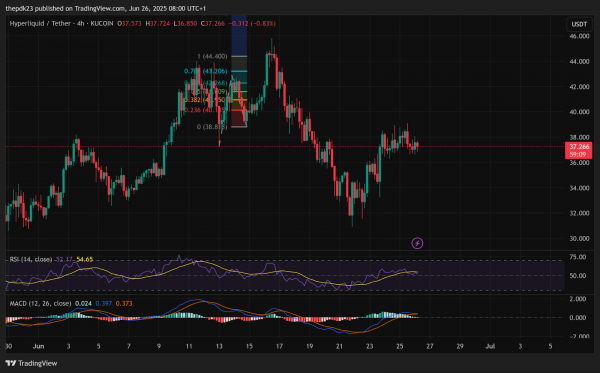Click the 30.000 price axis label

[x=579, y=238]
